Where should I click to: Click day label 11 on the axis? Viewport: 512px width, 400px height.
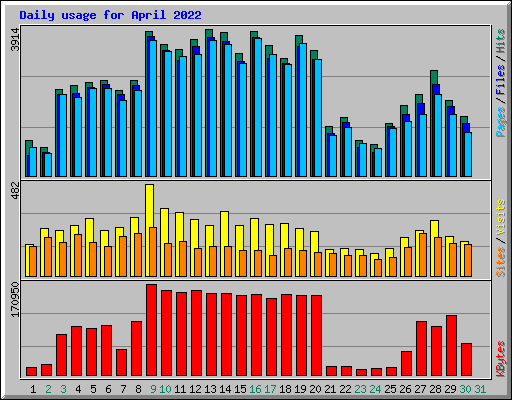(180, 389)
